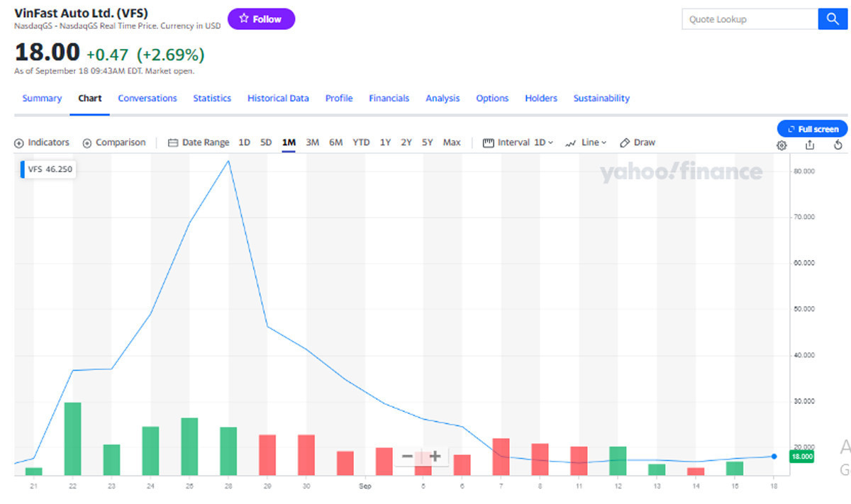The image size is (851, 504).
Task: Click the blue search magnifier button
Action: pos(833,19)
